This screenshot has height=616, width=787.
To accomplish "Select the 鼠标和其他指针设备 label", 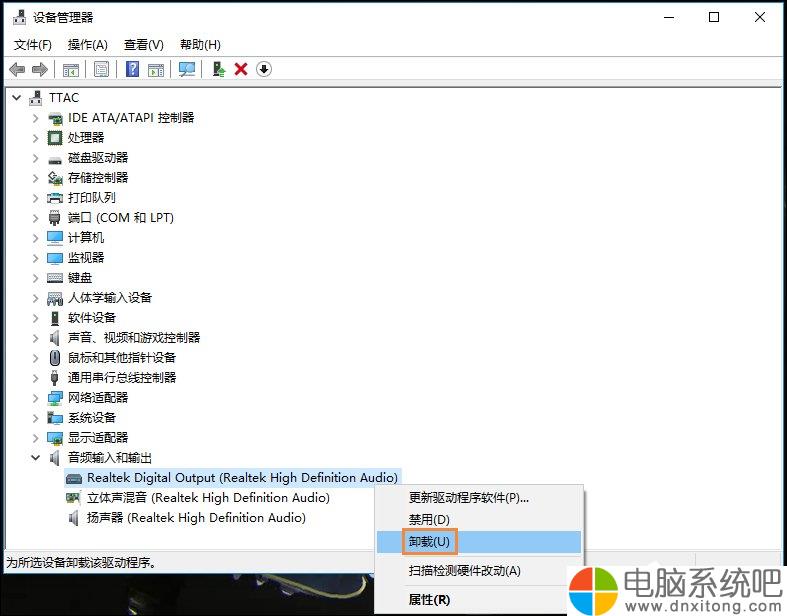I will tap(122, 358).
